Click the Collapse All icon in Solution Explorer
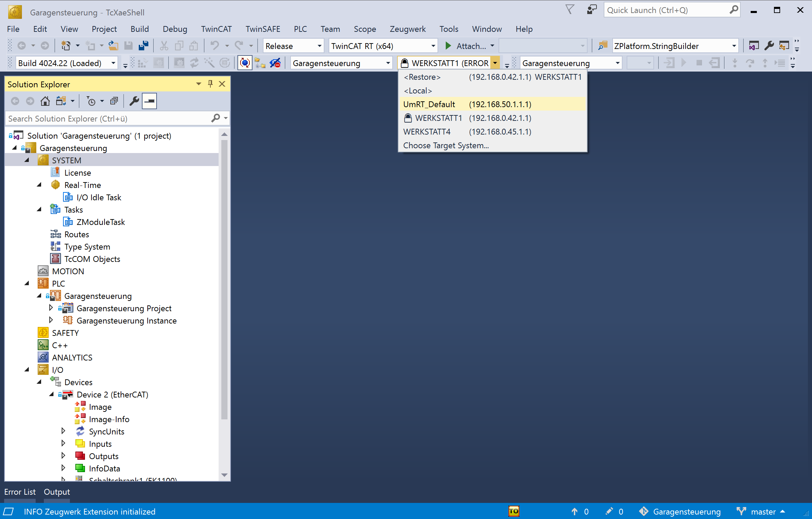The width and height of the screenshot is (812, 519). coord(114,101)
